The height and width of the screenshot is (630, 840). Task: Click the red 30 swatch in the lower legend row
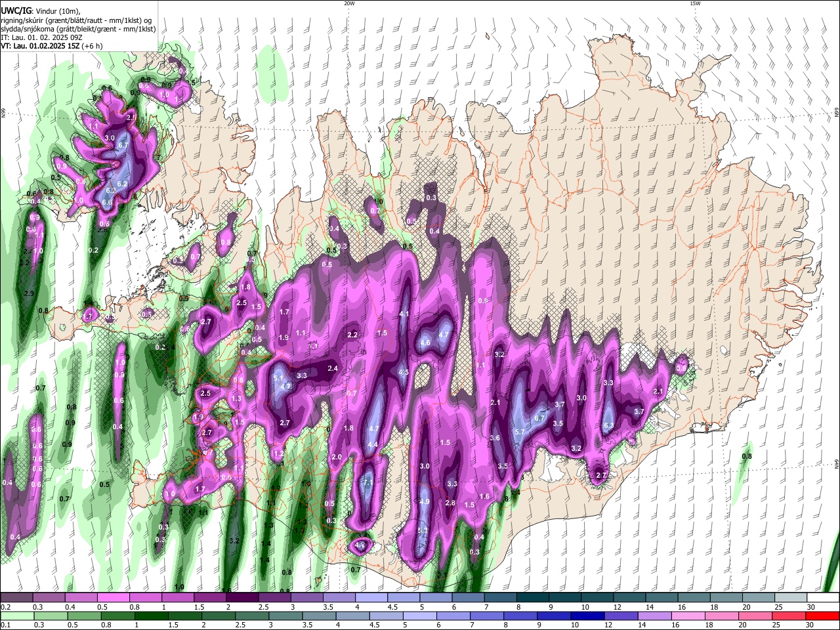(823, 616)
